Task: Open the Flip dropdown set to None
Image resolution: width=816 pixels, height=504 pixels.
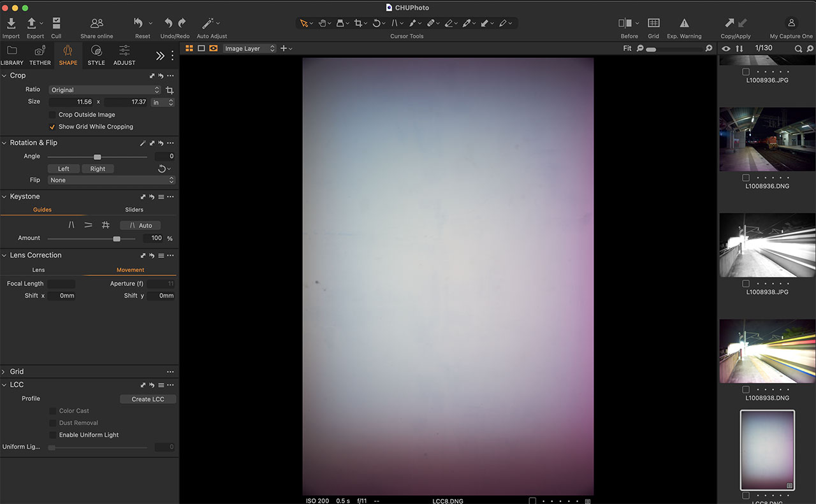Action: [111, 180]
